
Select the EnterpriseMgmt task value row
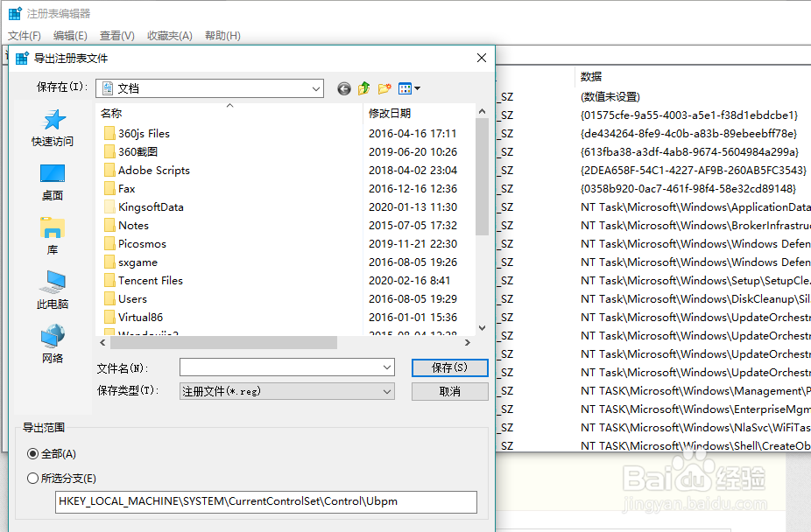click(695, 409)
